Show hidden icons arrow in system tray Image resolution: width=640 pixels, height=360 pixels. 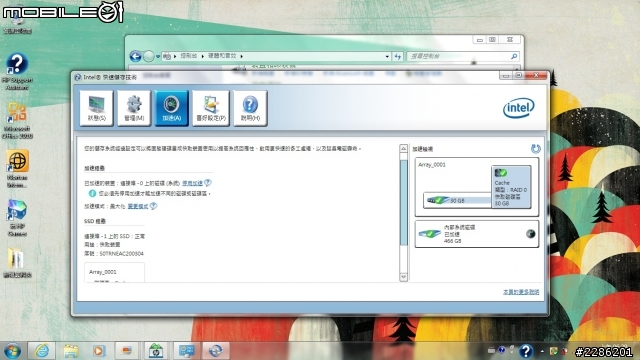pos(542,351)
